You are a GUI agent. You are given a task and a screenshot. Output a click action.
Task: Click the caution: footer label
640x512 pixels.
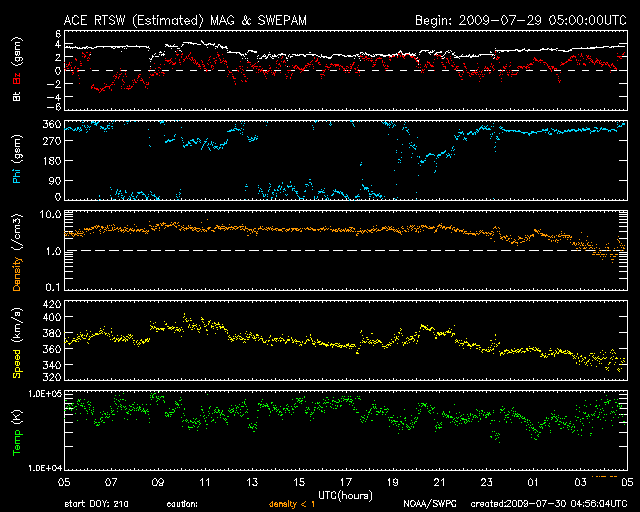182,505
